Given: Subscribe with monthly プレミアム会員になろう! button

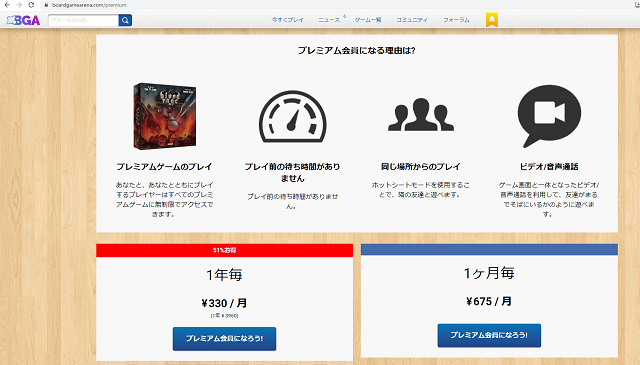Looking at the screenshot, I should click(489, 336).
